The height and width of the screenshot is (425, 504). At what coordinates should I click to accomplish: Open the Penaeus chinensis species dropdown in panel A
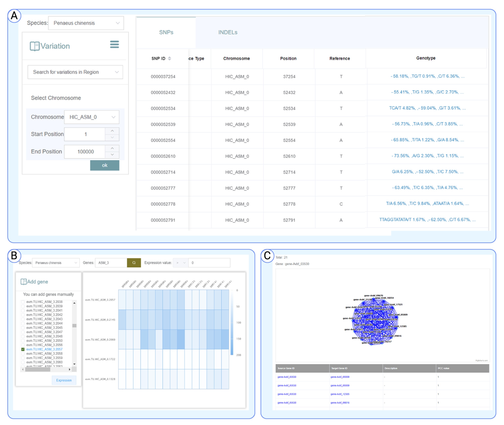(86, 23)
